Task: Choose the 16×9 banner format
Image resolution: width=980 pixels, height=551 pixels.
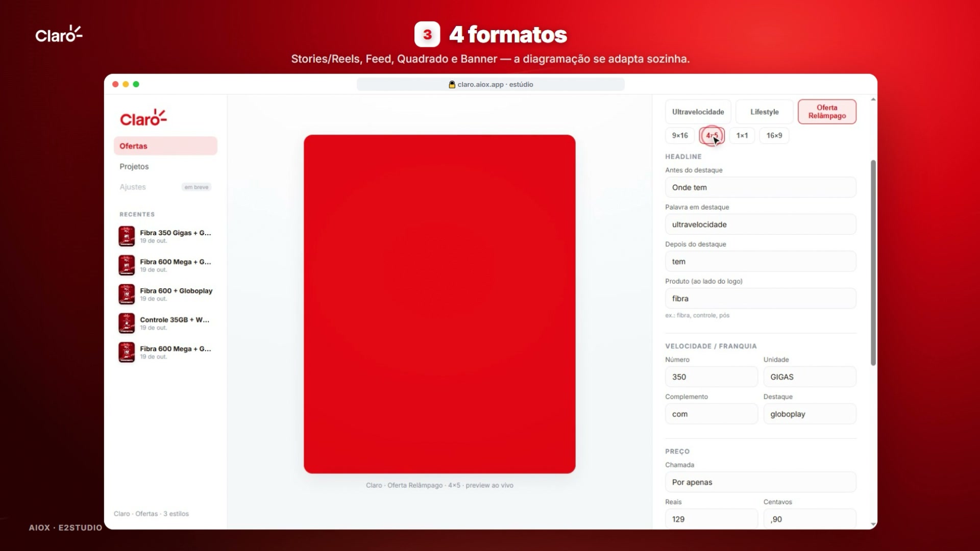Action: [774, 135]
